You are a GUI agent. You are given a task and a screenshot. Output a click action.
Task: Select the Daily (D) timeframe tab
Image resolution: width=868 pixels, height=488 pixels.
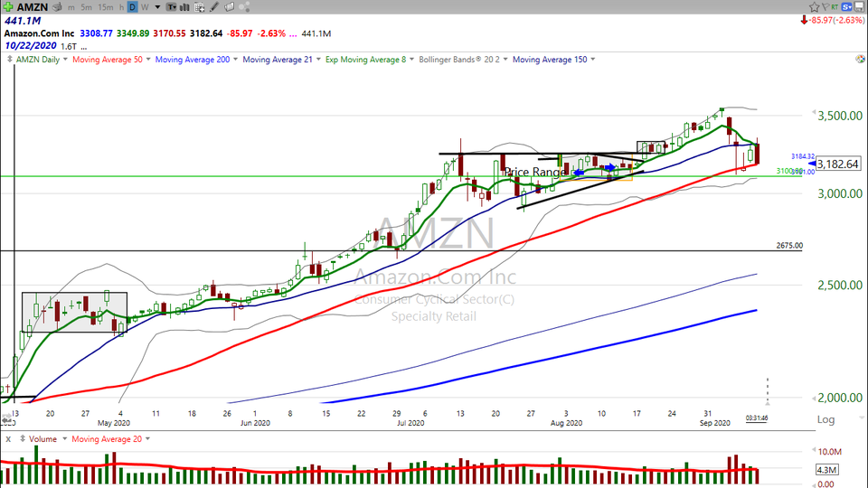click(132, 6)
